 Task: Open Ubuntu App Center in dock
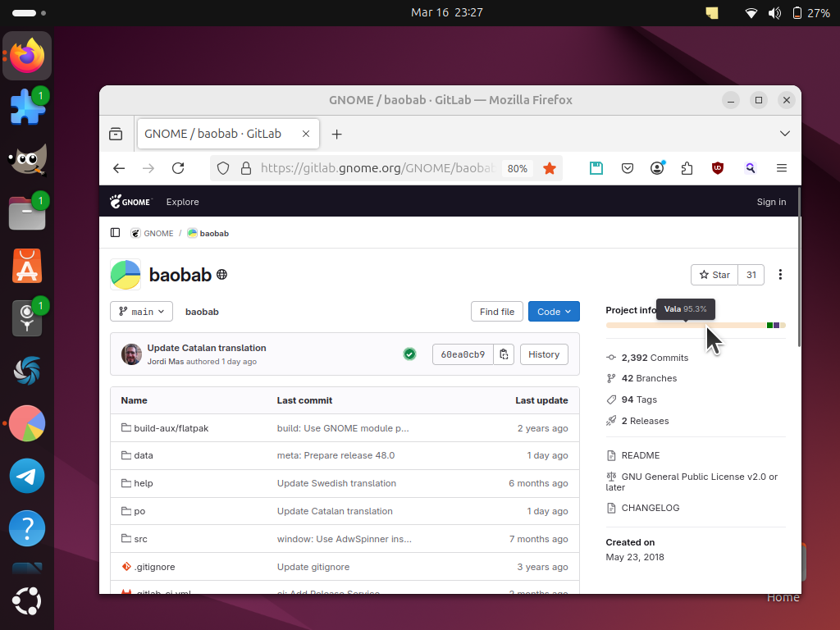point(27,266)
